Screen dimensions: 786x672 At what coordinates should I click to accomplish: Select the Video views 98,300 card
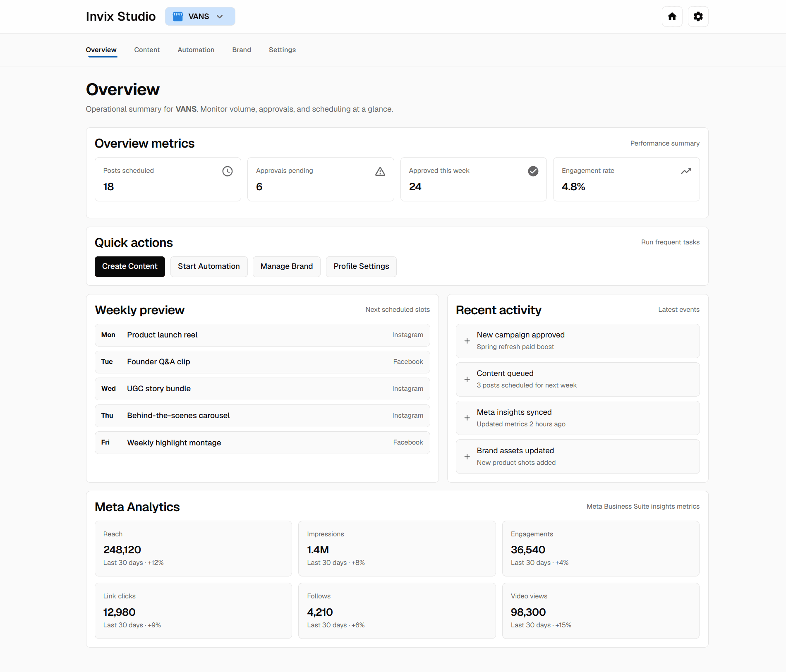[601, 611]
